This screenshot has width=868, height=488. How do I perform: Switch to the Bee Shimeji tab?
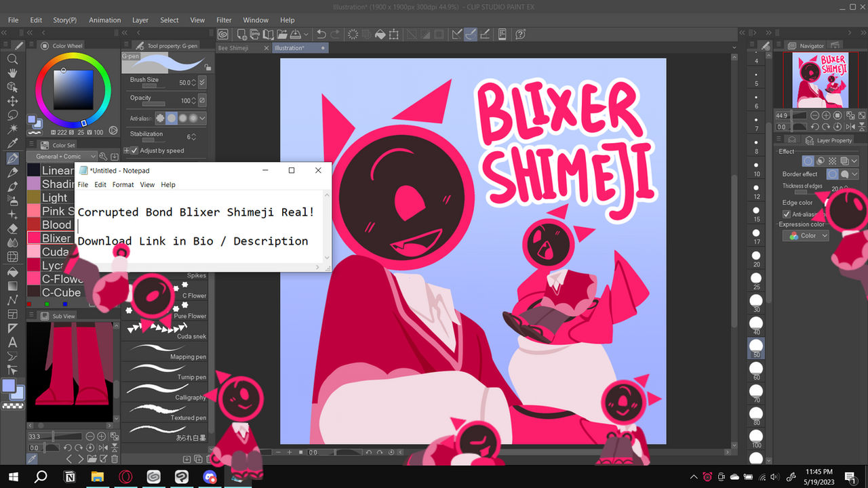[233, 48]
